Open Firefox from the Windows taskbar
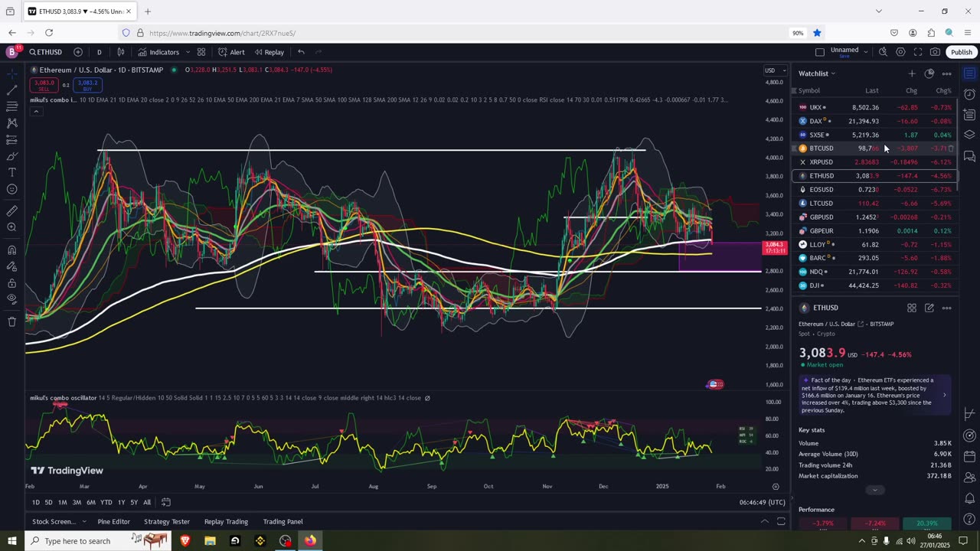Image resolution: width=980 pixels, height=551 pixels. point(310,541)
